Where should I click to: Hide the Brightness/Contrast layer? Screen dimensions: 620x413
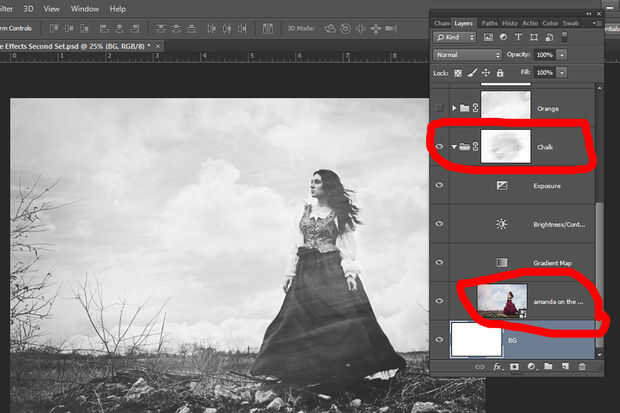pos(439,224)
